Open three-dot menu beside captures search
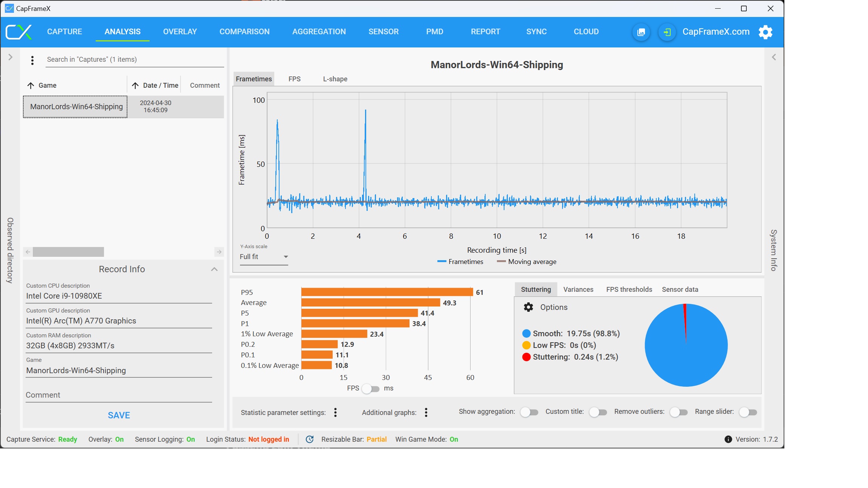The height and width of the screenshot is (488, 868). 32,60
